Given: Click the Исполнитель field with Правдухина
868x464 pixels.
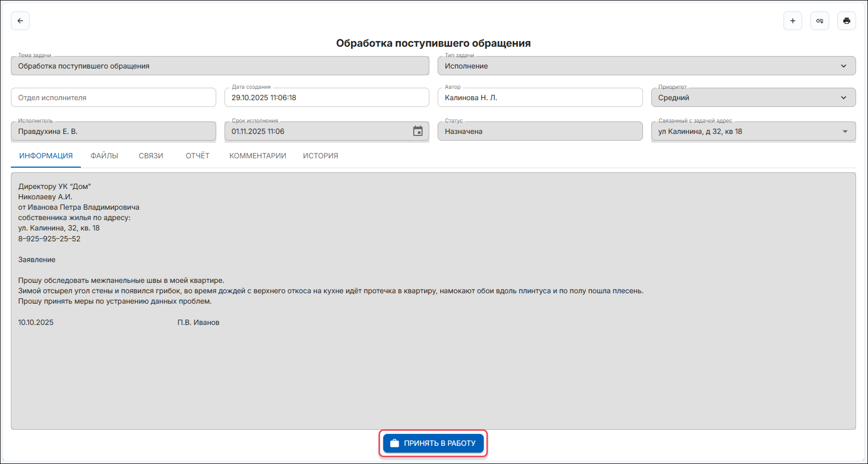Looking at the screenshot, I should coord(113,131).
